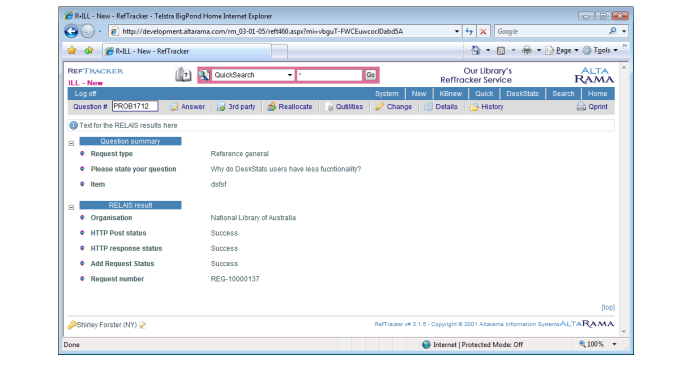Open the Page menu dropdown
Screen dimensions: 680x368
(576, 50)
